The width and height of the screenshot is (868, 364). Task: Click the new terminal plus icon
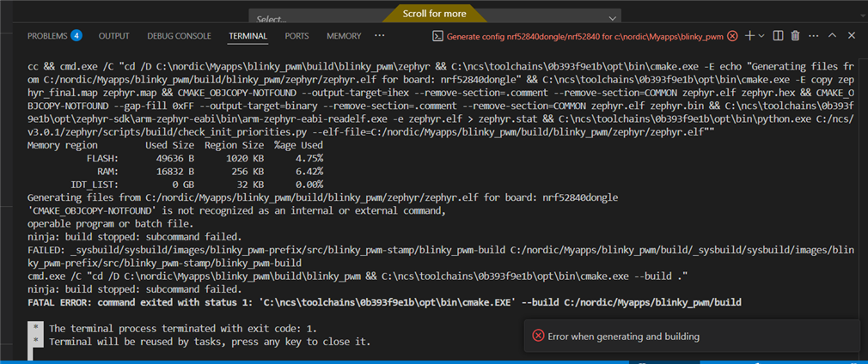(749, 36)
